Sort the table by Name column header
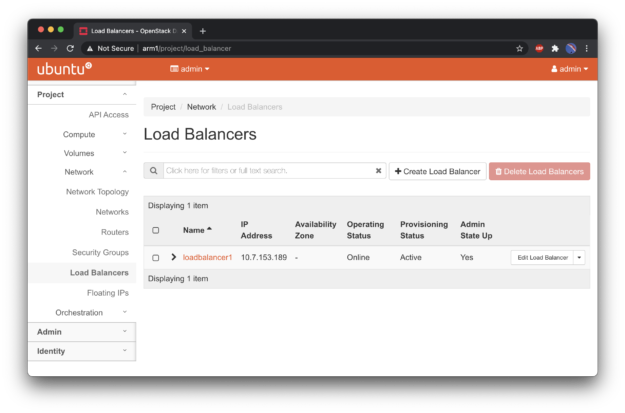Image resolution: width=625 pixels, height=413 pixels. (x=196, y=230)
